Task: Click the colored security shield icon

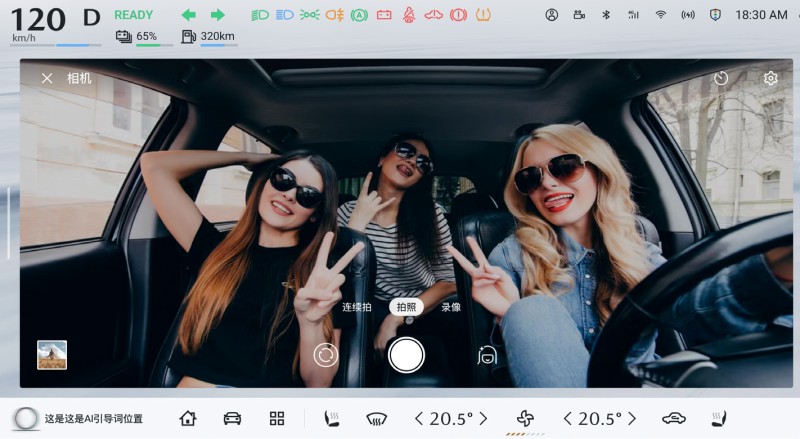Action: (x=715, y=15)
